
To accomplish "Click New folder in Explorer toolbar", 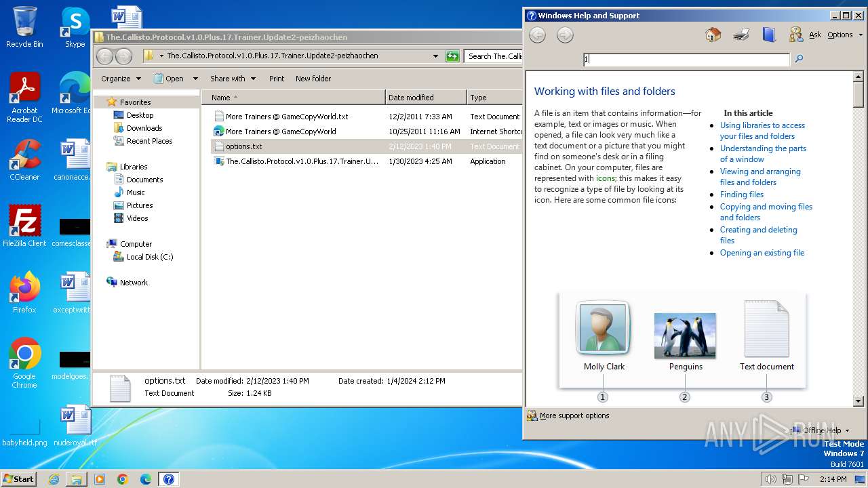I will pyautogui.click(x=313, y=79).
